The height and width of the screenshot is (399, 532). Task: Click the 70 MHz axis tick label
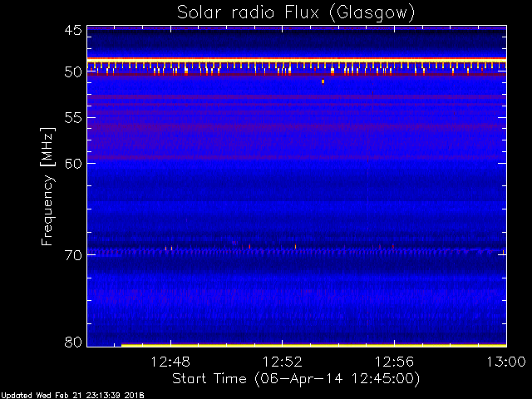pos(73,255)
